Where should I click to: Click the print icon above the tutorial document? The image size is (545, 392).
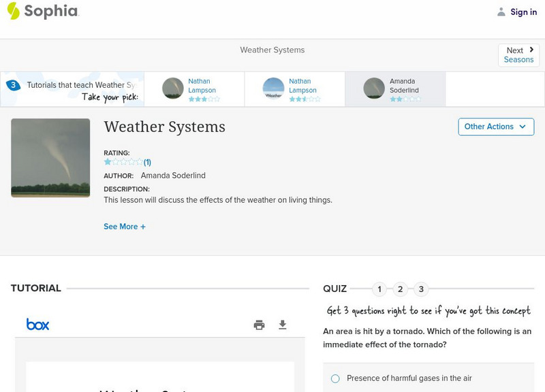259,325
